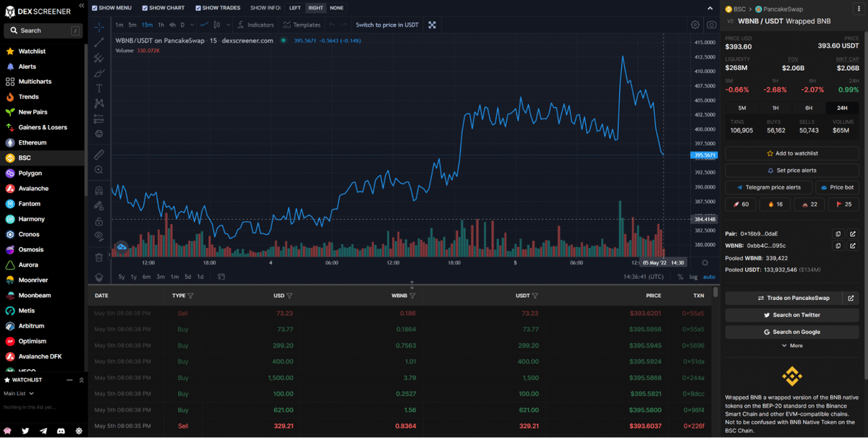868x438 pixels.
Task: Open the Type column filter
Action: click(x=191, y=296)
